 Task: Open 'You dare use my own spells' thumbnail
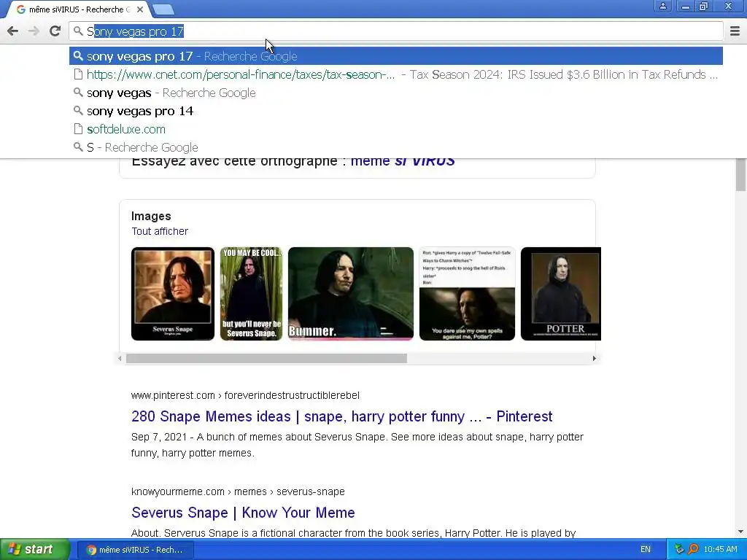point(467,294)
